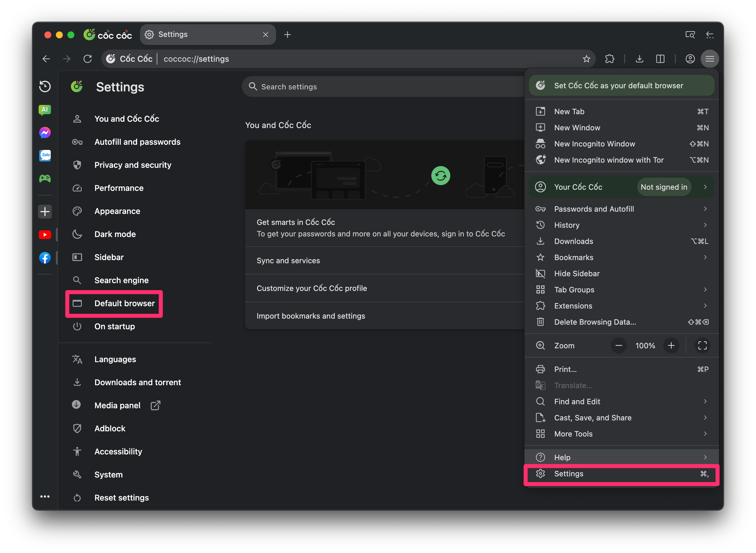Choose Print from the menu
Viewport: 756px width, 553px height.
(621, 369)
